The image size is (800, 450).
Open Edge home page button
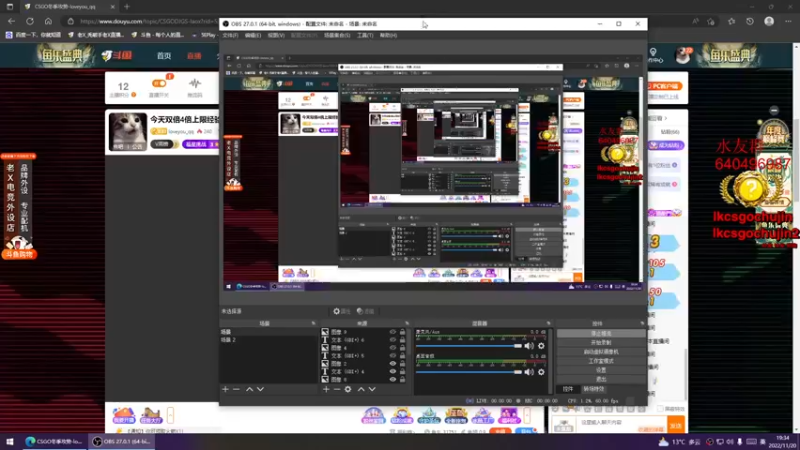click(x=48, y=21)
